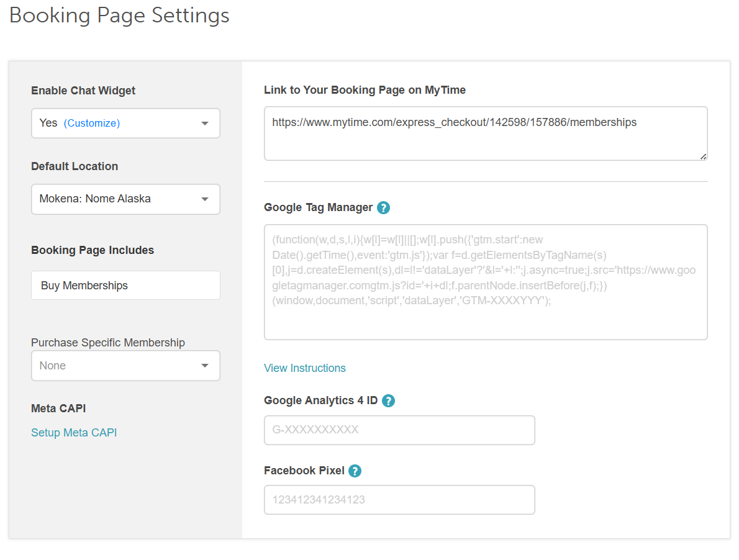Open the Enable Chat Widget dropdown arrow

pos(204,124)
